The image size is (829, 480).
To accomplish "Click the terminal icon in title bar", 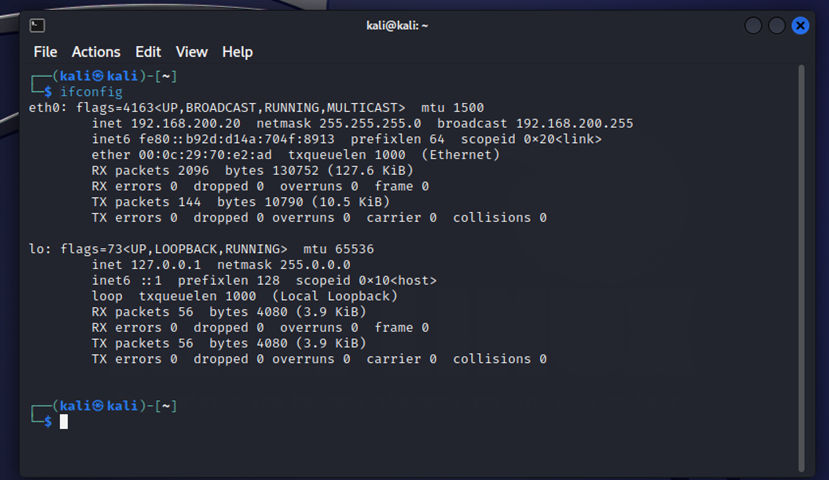I will 37,25.
